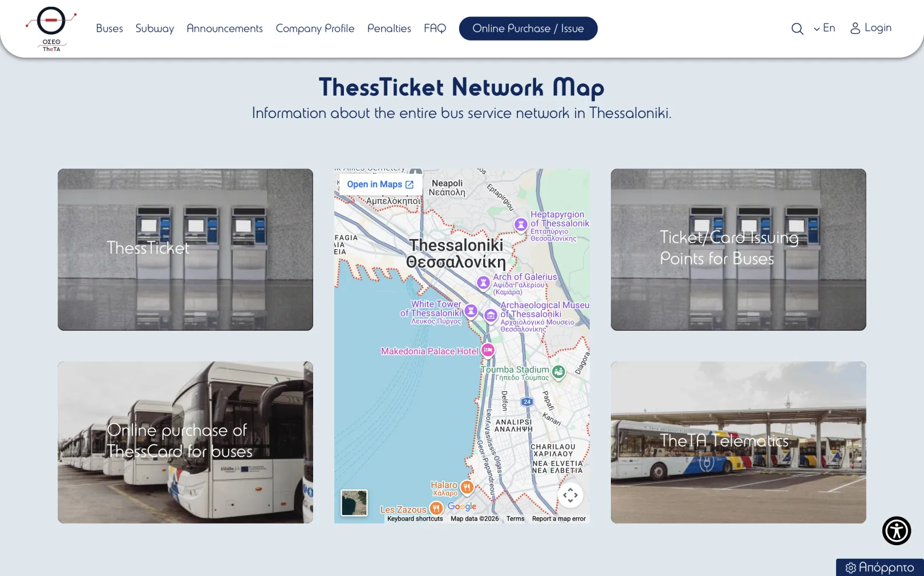The height and width of the screenshot is (576, 924).
Task: Click Open in Maps link
Action: pos(380,184)
